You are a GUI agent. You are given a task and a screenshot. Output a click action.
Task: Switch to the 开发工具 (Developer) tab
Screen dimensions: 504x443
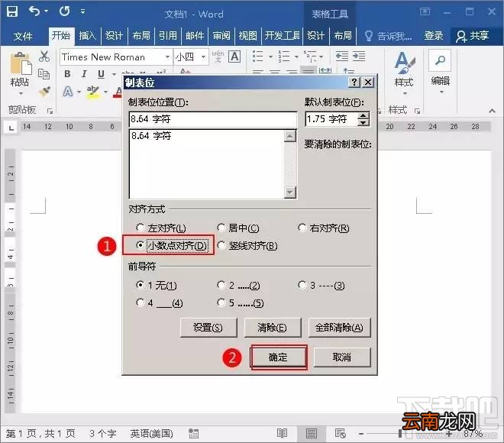(282, 36)
